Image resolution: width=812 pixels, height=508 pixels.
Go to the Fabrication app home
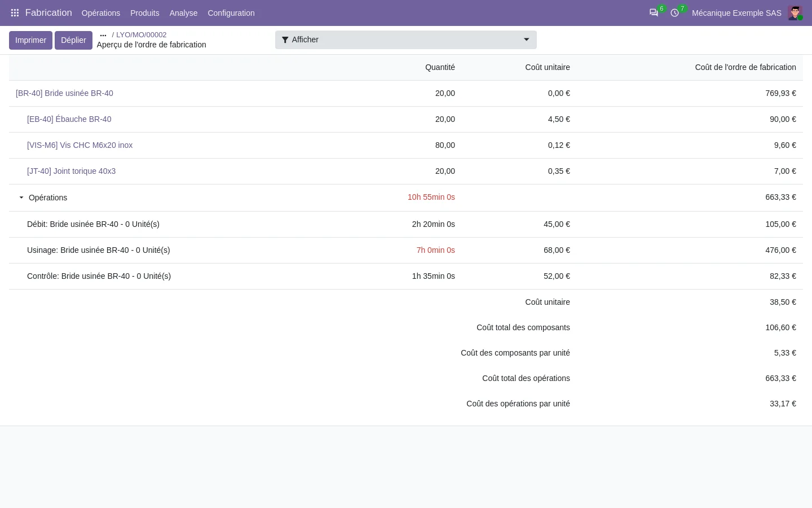48,12
